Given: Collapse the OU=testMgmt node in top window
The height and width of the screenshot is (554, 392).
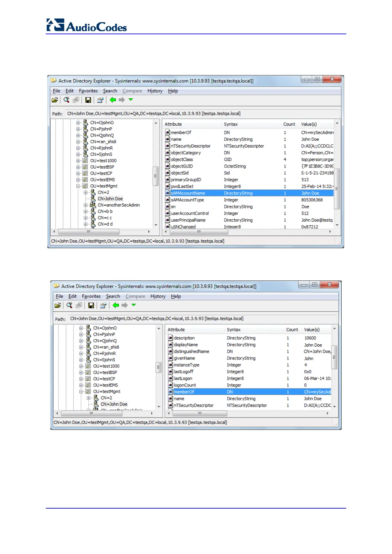Looking at the screenshot, I should point(78,186).
